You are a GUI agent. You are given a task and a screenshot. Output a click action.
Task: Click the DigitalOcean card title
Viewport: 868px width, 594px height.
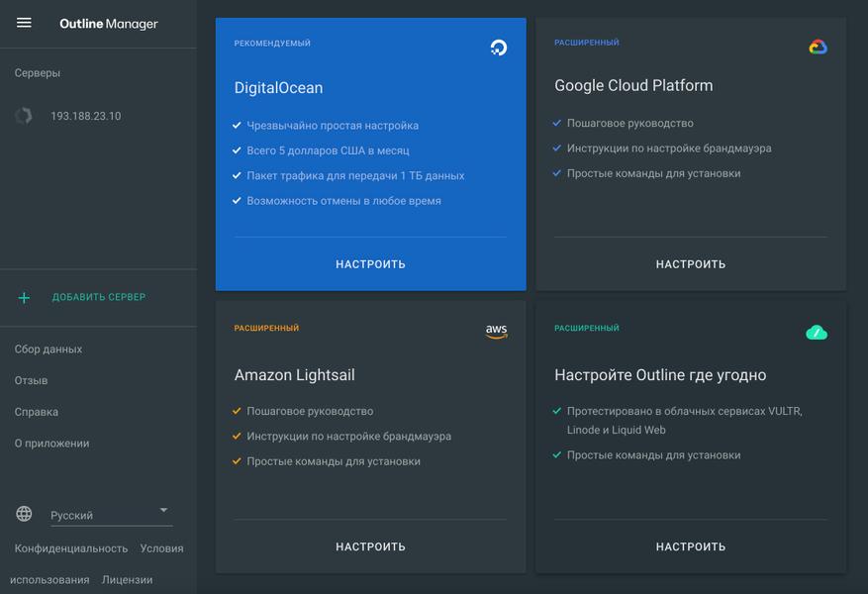coord(278,88)
